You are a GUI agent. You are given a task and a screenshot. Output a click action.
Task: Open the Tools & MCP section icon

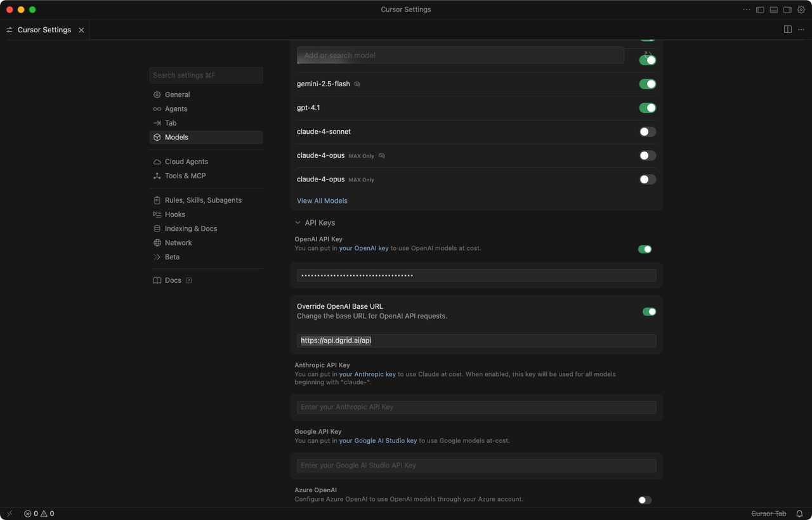157,176
